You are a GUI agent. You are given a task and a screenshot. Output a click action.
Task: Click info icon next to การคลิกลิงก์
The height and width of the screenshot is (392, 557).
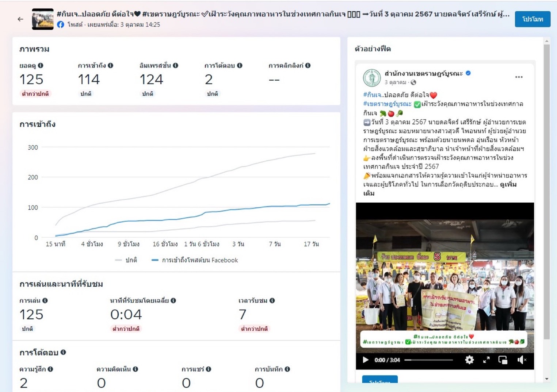tap(308, 65)
